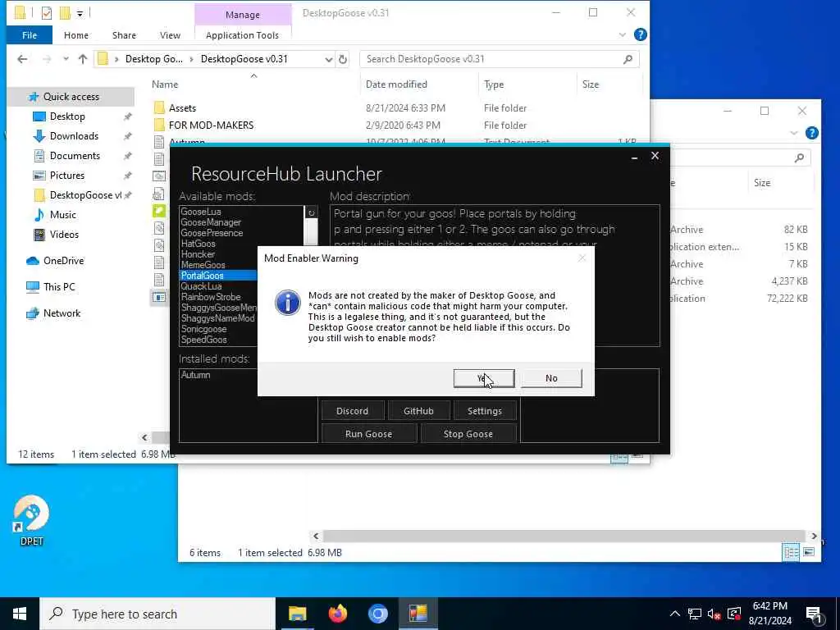Open the notification center icon
The width and height of the screenshot is (840, 630).
[814, 614]
